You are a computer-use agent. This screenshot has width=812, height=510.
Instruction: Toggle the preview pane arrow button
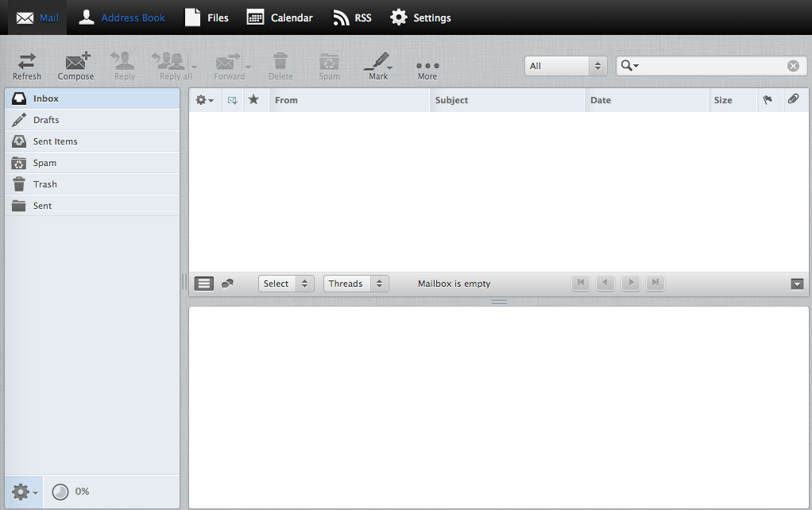(x=797, y=284)
